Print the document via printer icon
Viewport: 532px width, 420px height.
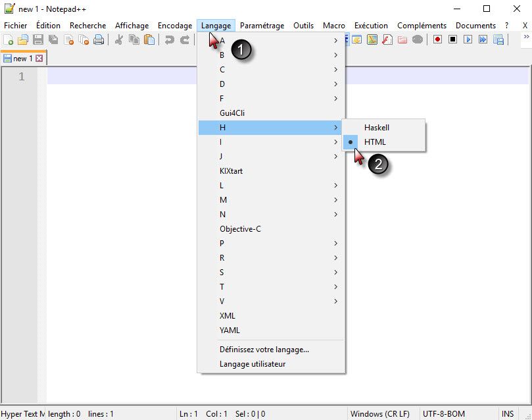pos(99,39)
